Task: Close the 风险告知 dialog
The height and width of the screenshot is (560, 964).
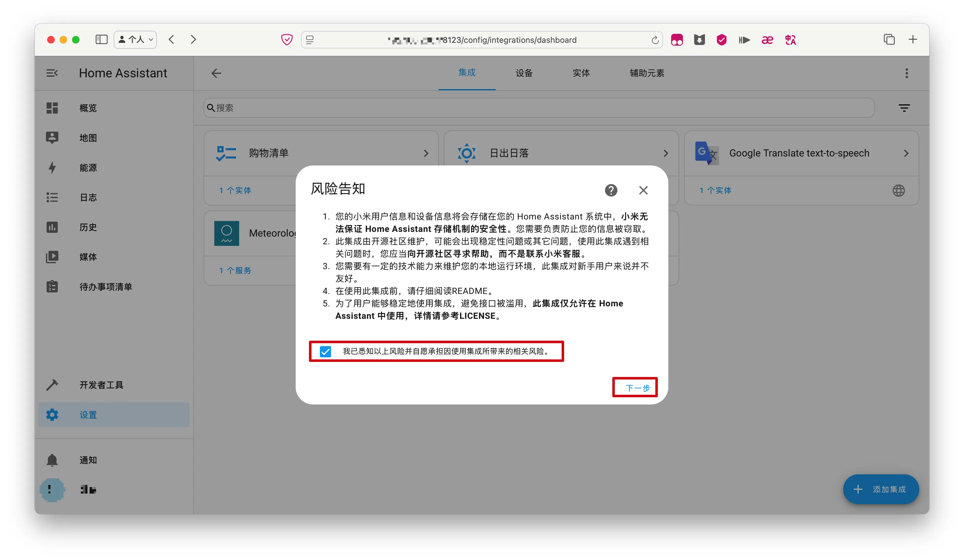Action: (x=643, y=190)
